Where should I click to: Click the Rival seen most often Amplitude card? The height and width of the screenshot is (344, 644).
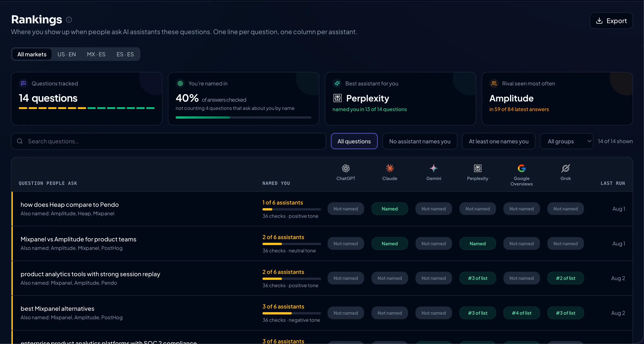(557, 99)
